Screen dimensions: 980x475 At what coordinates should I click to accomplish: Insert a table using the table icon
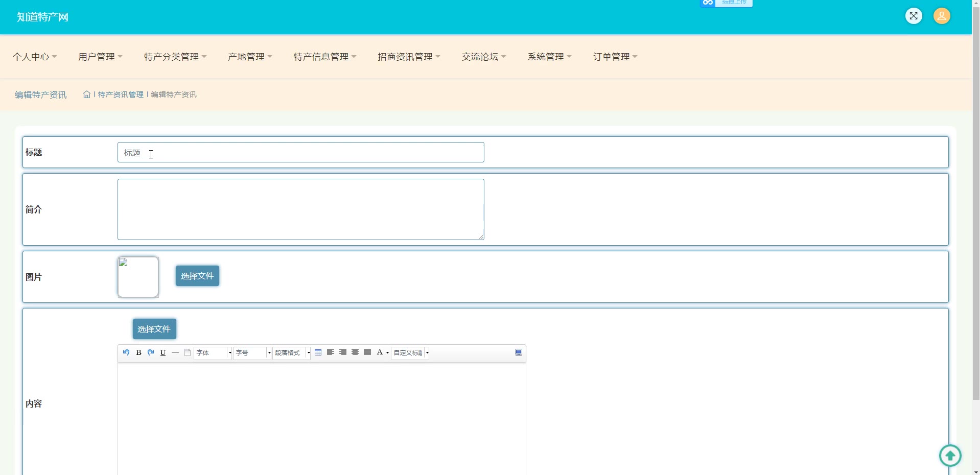(318, 352)
